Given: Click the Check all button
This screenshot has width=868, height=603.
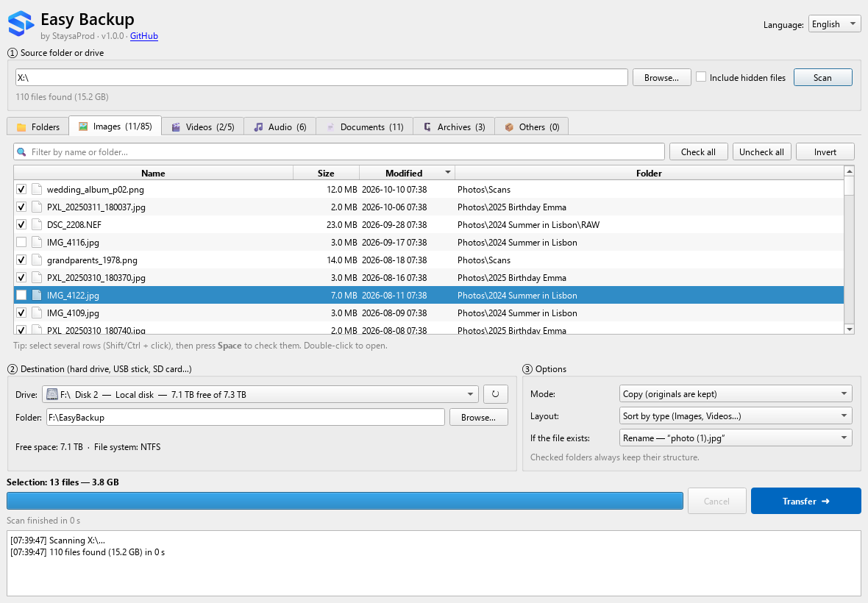Looking at the screenshot, I should (698, 152).
